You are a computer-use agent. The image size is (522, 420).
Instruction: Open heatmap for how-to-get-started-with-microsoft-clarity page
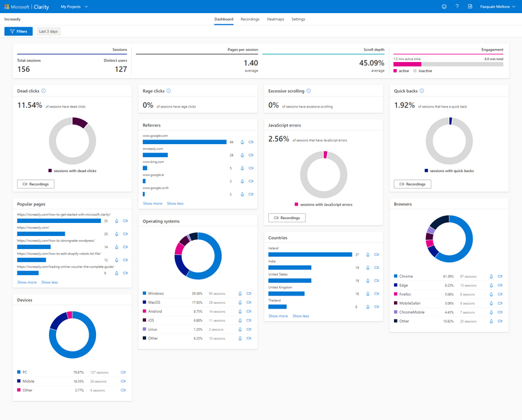click(117, 221)
